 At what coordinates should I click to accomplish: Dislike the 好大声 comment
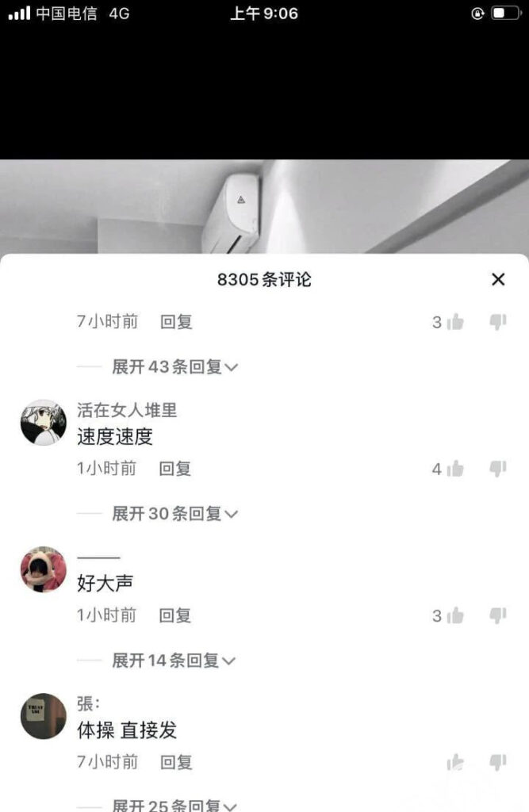point(498,615)
